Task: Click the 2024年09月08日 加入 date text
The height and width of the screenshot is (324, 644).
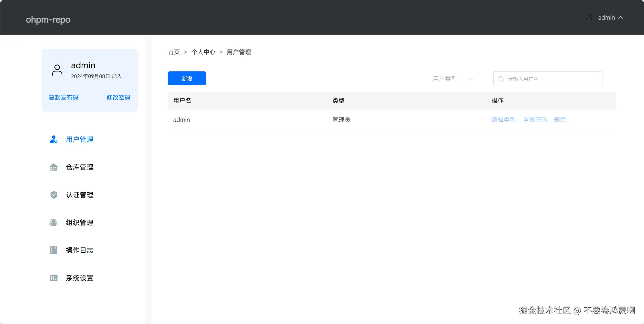Action: [x=96, y=76]
